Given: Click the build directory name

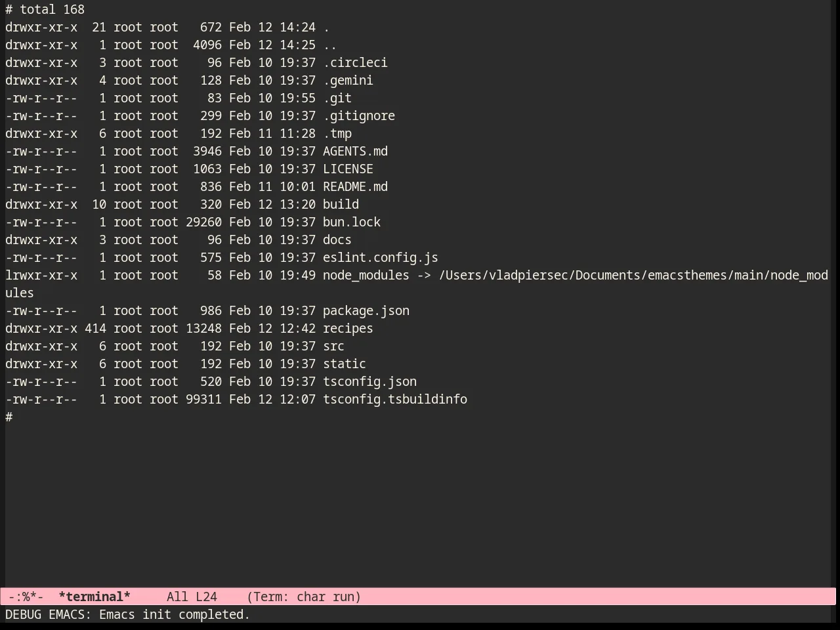Looking at the screenshot, I should click(341, 204).
